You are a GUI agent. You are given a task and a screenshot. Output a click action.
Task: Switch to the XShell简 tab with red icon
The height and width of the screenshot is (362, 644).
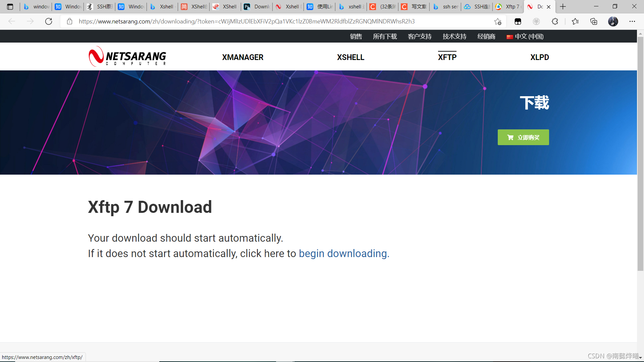tap(195, 7)
